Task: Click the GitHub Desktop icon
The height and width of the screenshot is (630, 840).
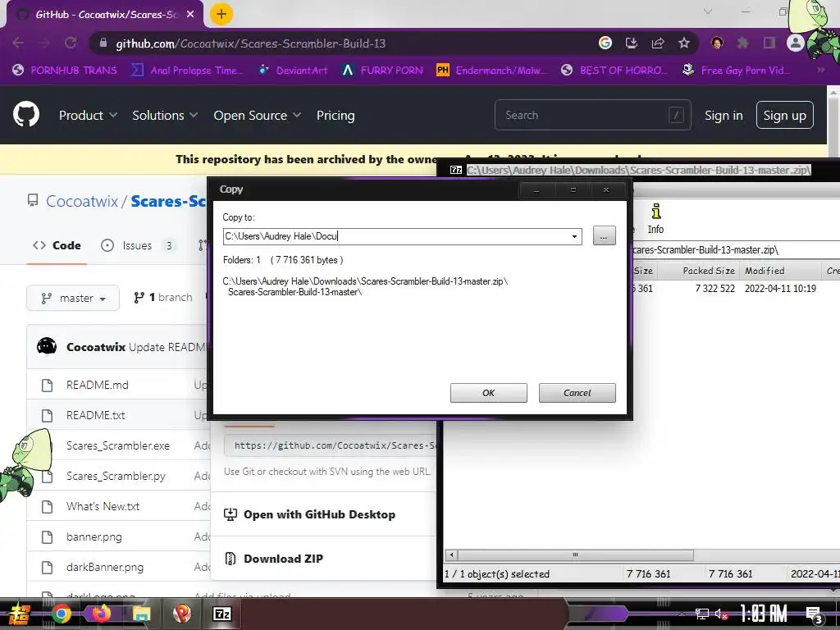Action: click(x=231, y=514)
